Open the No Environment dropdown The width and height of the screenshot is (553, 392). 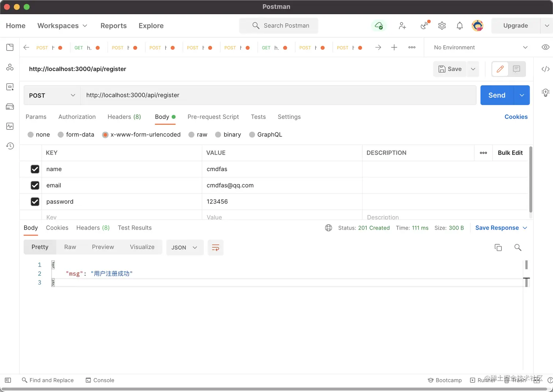(480, 48)
